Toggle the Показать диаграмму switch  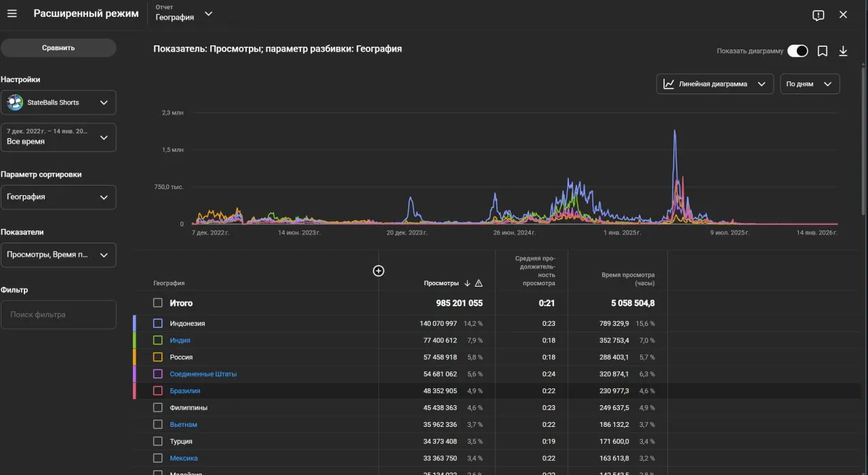coord(797,51)
